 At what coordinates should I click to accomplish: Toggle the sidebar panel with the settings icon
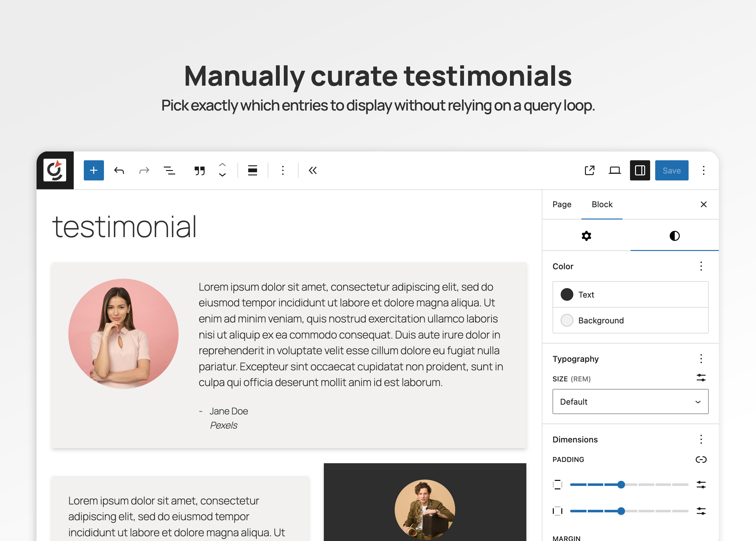pyautogui.click(x=639, y=170)
